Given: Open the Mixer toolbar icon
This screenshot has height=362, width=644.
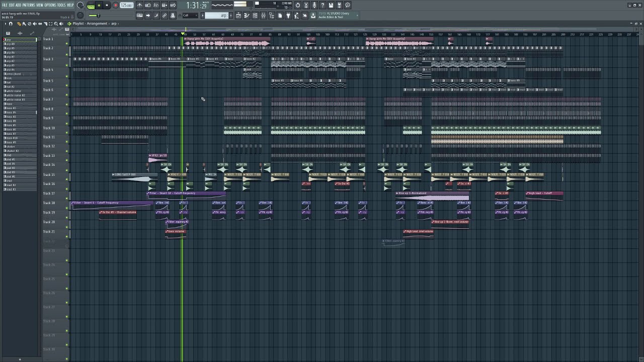Looking at the screenshot, I should point(263,16).
